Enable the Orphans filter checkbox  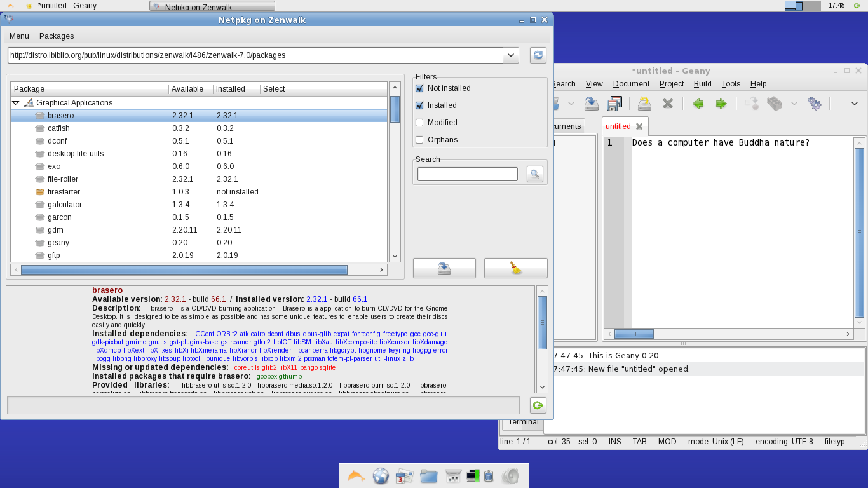[419, 140]
